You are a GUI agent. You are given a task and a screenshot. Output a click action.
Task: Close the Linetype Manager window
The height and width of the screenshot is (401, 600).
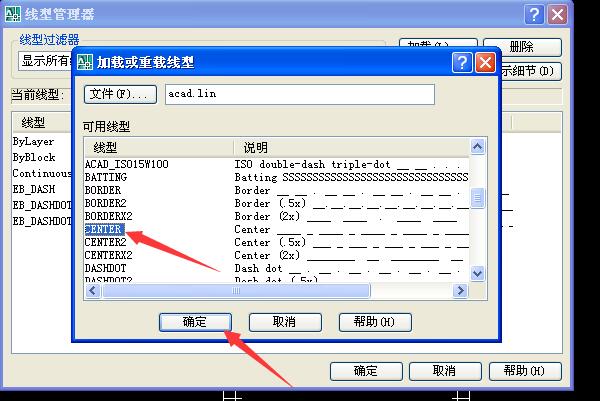(x=557, y=15)
